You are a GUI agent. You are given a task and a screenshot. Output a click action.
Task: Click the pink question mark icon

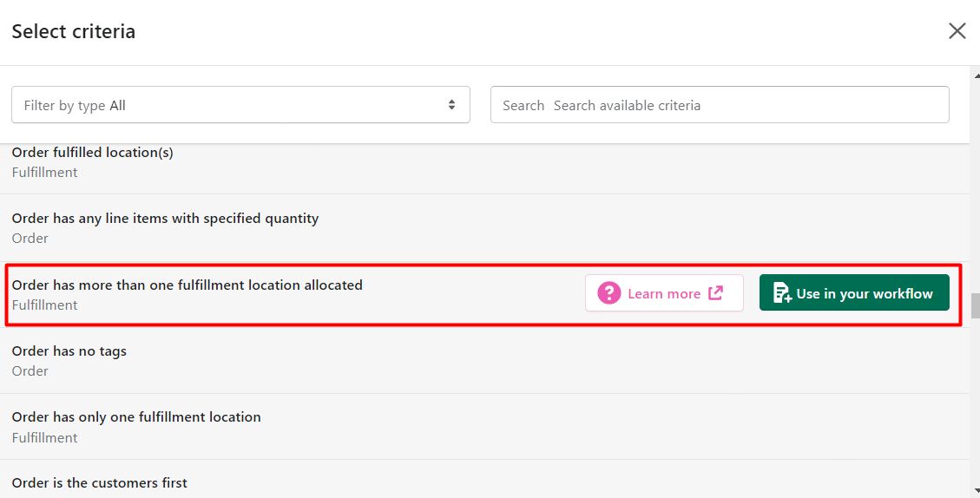click(x=608, y=293)
